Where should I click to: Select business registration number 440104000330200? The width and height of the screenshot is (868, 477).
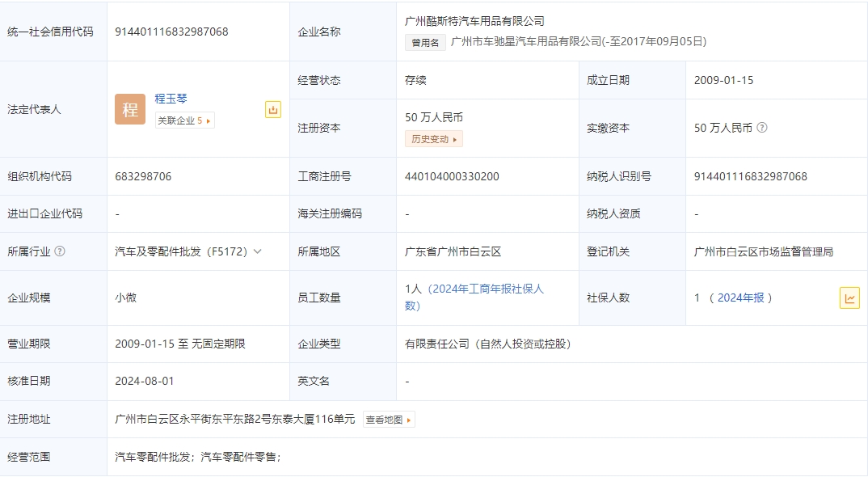click(x=452, y=177)
